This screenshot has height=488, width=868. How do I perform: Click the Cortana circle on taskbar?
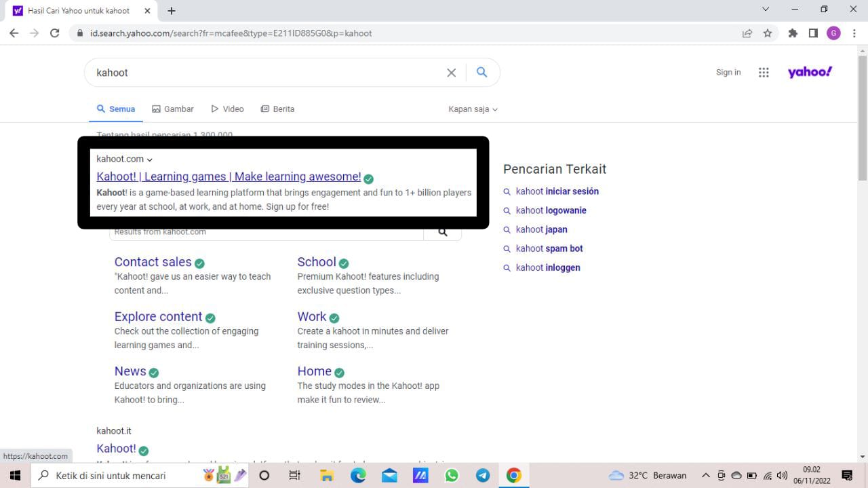pos(264,475)
